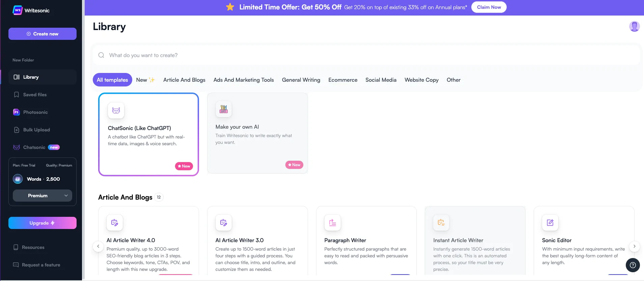Screen dimensions: 644x281
Task: Click the user profile avatar
Action: point(634,26)
